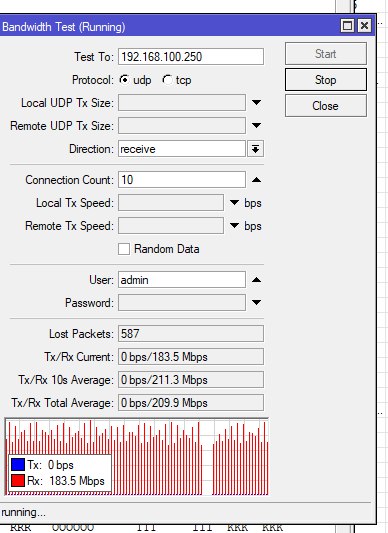Click the Rx 183.5 Mbps legend text

point(66,481)
